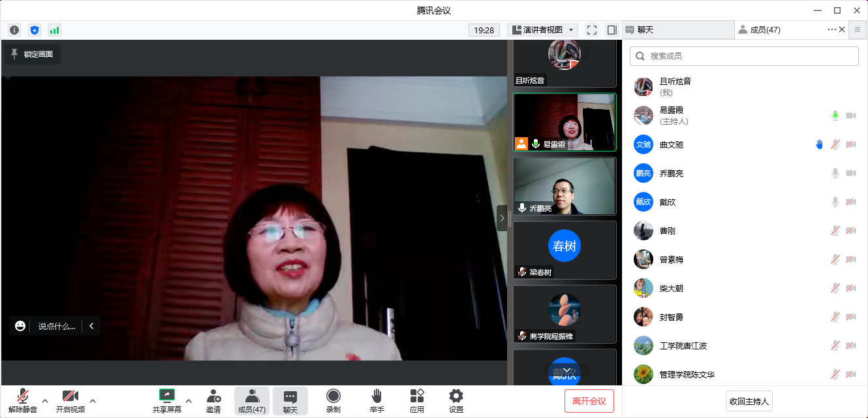Unmute microphone (解除静音)
Image resolution: width=868 pixels, height=418 pixels.
[x=23, y=400]
